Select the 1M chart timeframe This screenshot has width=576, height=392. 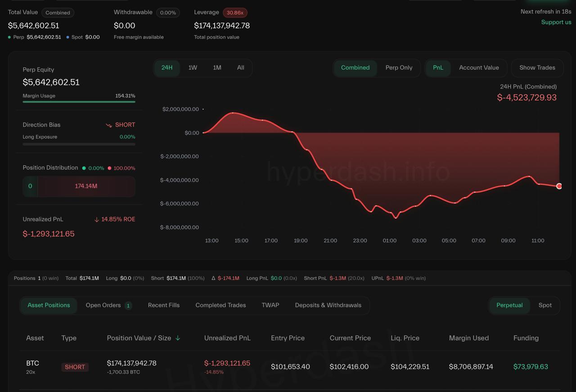[217, 68]
